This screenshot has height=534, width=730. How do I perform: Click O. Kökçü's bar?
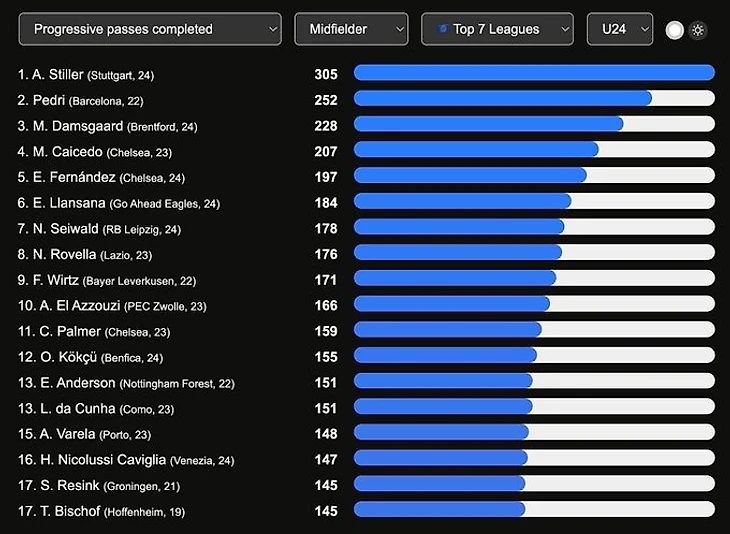pos(534,355)
